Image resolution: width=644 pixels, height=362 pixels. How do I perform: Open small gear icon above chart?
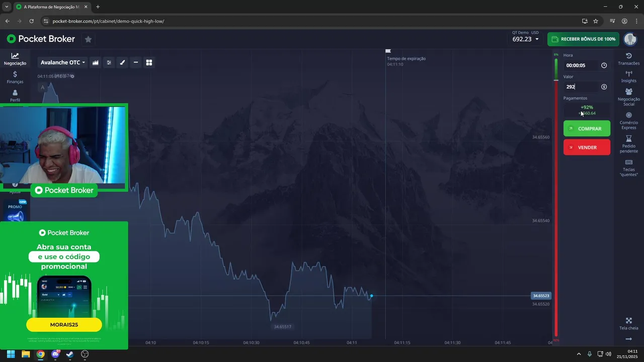[x=72, y=76]
